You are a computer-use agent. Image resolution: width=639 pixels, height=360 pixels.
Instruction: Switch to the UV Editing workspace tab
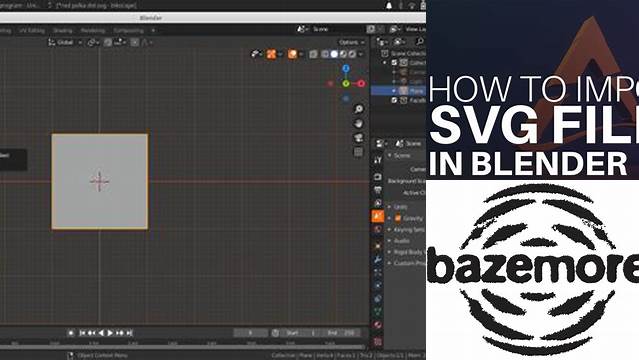tap(32, 31)
